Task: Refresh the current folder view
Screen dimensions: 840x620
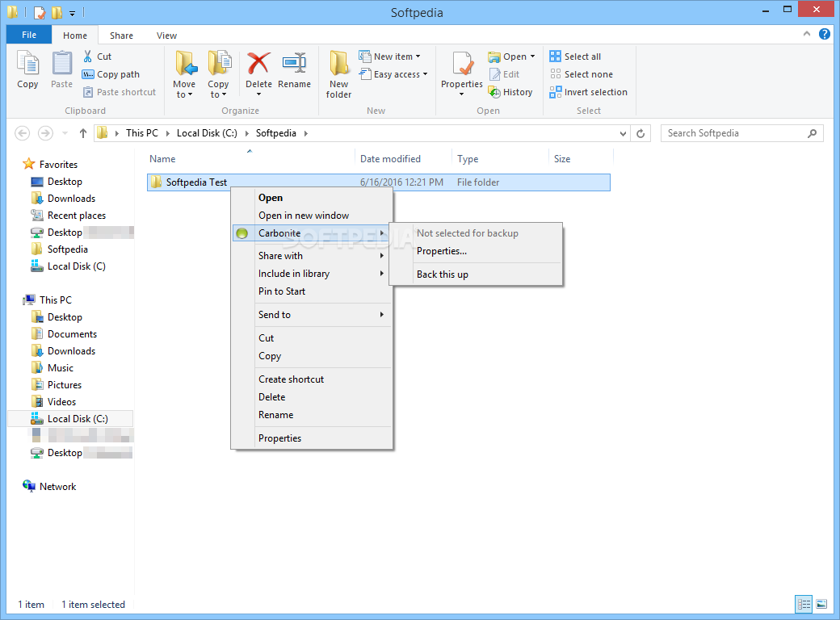Action: pos(640,133)
